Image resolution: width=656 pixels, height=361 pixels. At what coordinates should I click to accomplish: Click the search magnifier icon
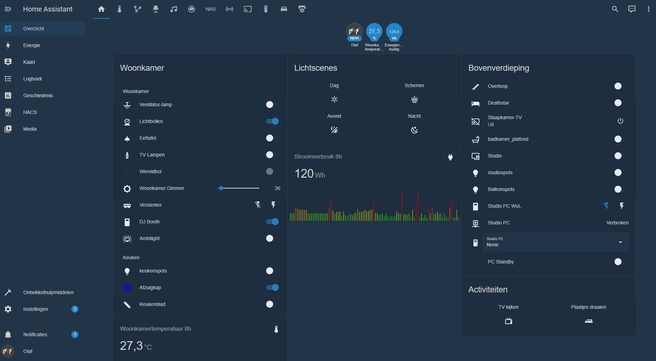615,9
